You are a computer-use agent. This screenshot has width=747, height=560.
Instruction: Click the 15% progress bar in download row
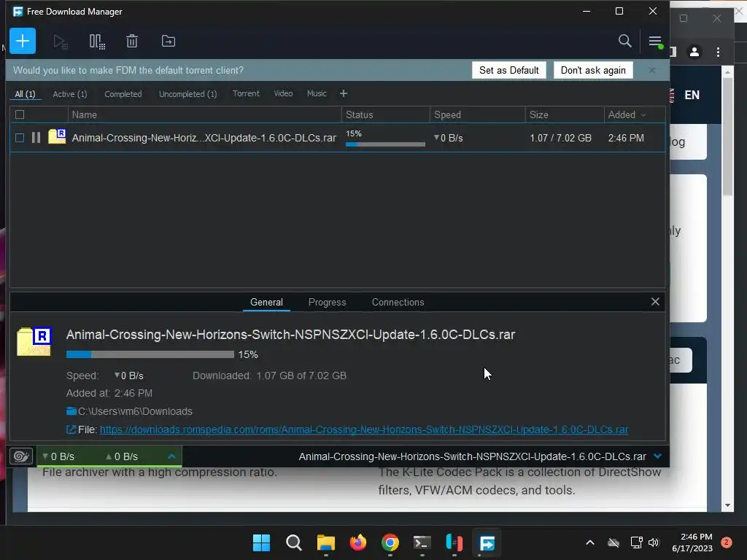coord(385,144)
